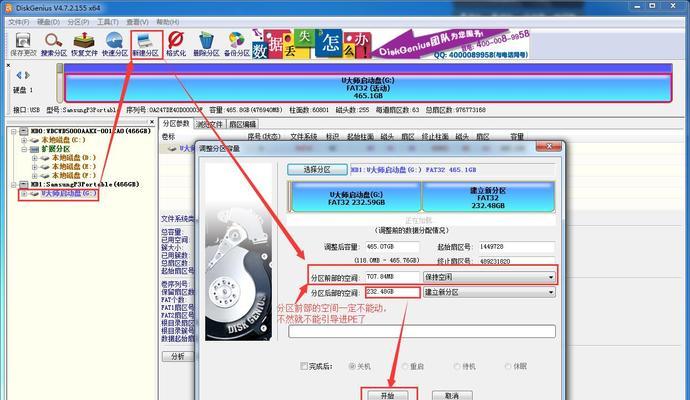Open the 文件(F) menu
Viewport: 690px width, 400px height.
19,22
